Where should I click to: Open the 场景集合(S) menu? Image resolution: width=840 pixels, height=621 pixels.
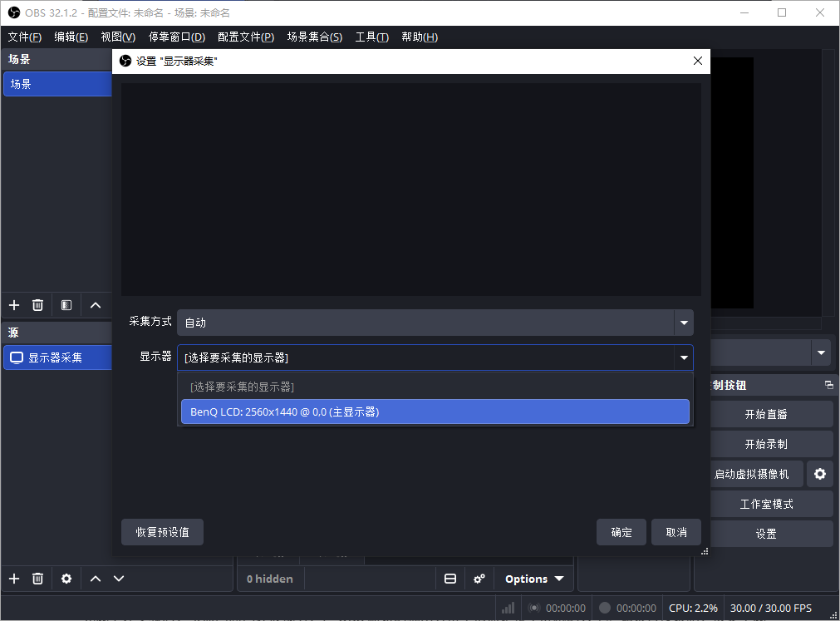[314, 37]
